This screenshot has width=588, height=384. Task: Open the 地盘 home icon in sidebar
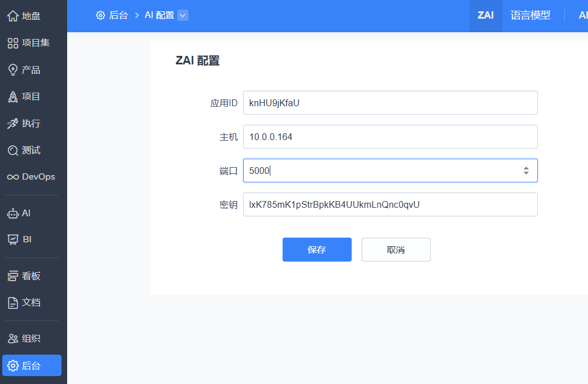13,16
